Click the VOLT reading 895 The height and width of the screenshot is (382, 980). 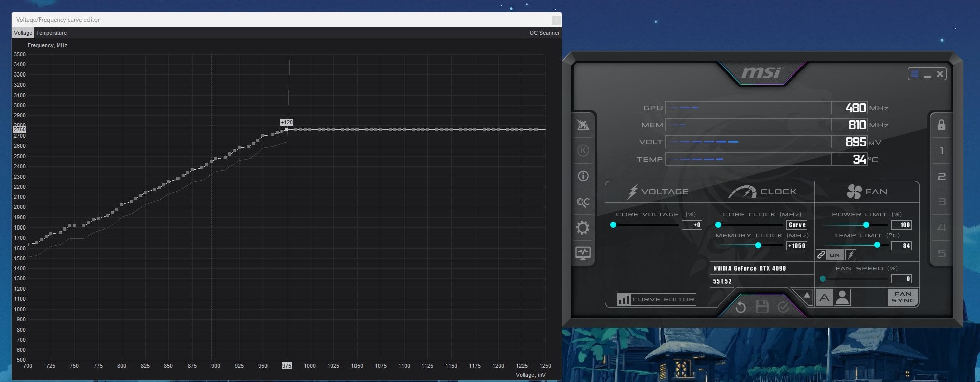click(856, 142)
